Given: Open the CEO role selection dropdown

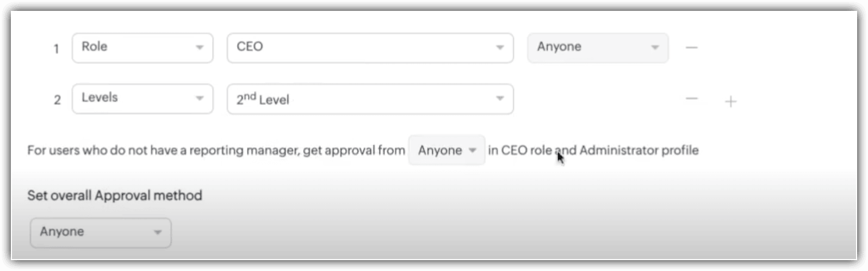Looking at the screenshot, I should point(370,48).
